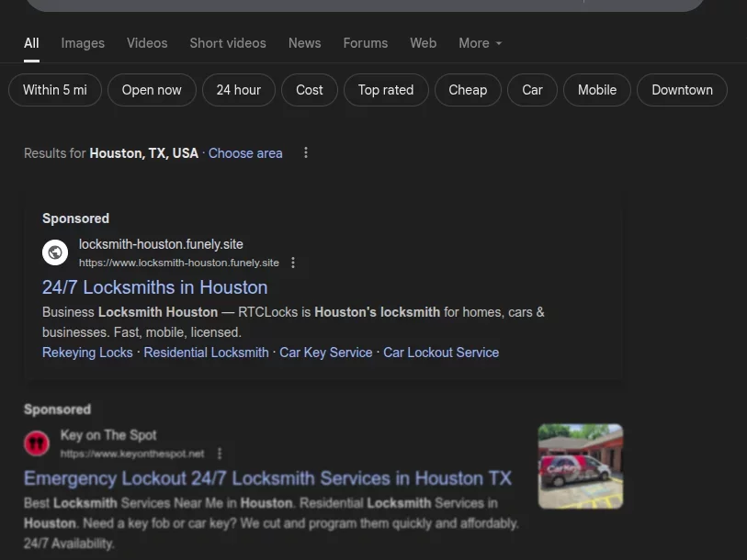747x560 pixels.
Task: Click the globe favicon for locksmith-houston.funely.site
Action: pyautogui.click(x=55, y=252)
